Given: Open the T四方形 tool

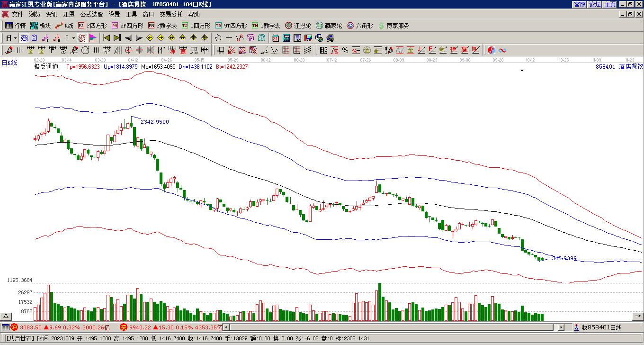Looking at the screenshot, I should 196,26.
